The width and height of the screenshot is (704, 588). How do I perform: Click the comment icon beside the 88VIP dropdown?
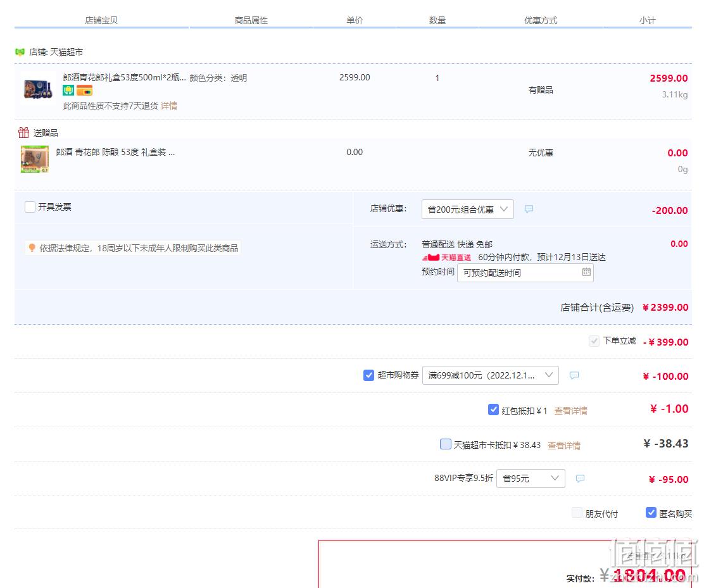[580, 479]
